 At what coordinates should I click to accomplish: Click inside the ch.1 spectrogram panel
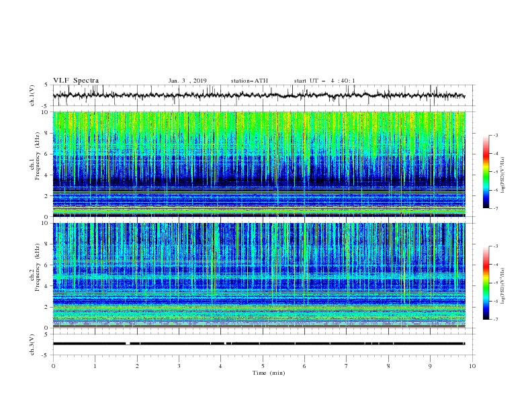click(259, 164)
